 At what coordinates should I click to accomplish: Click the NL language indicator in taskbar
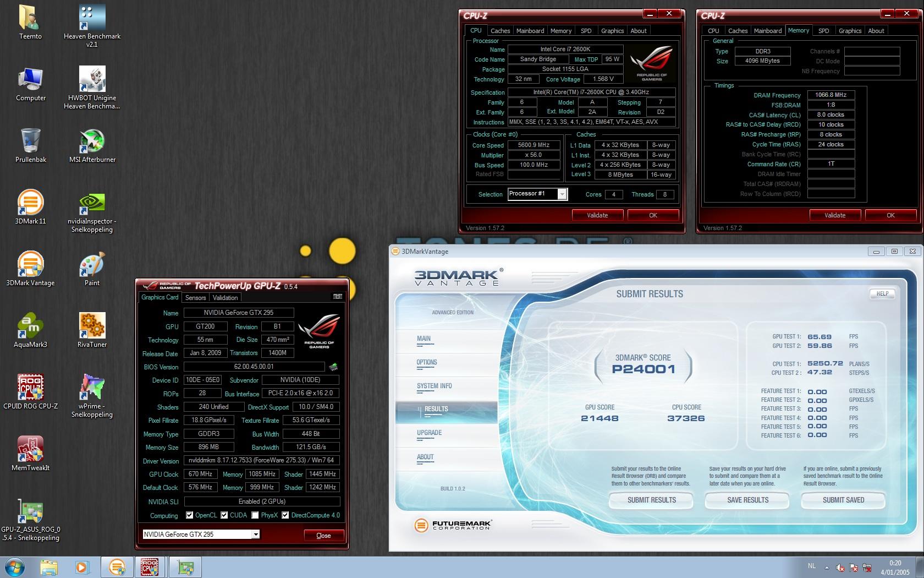pos(812,565)
